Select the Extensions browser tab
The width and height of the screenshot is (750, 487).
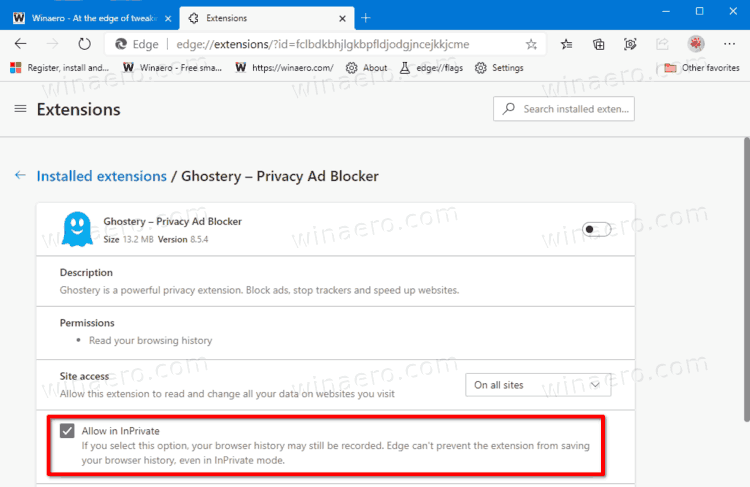coord(267,18)
